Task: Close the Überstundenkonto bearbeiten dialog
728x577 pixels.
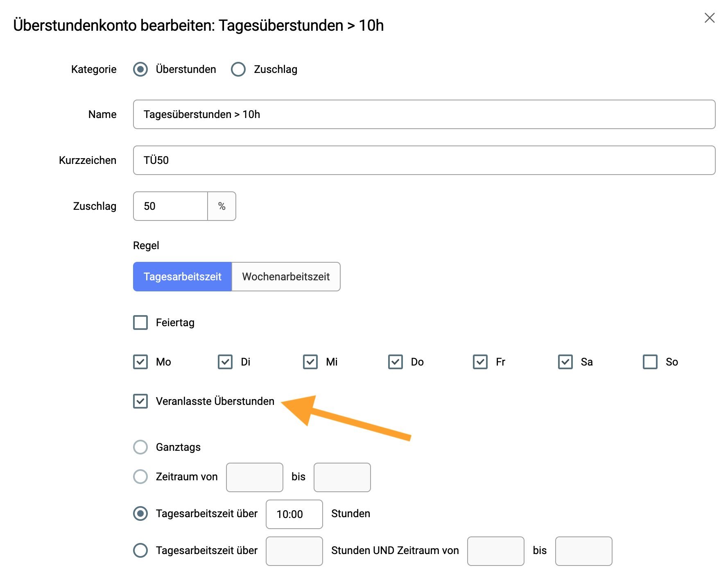Action: pos(710,18)
